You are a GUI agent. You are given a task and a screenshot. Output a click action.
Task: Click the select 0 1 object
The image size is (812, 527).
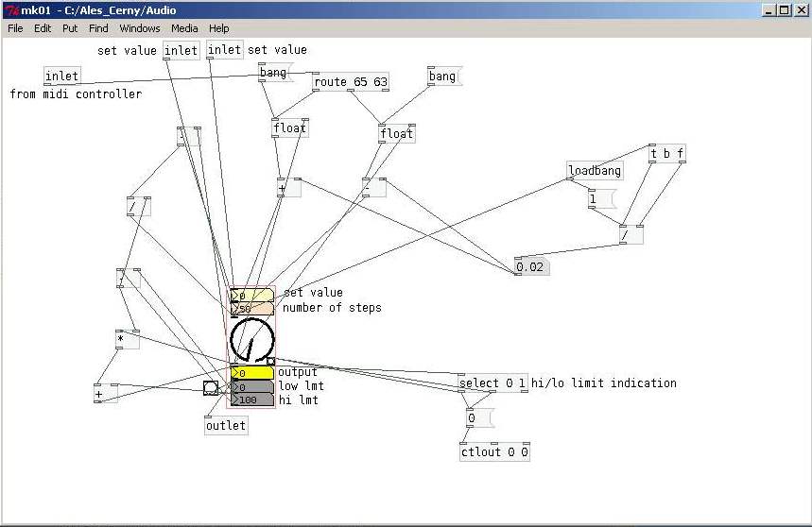click(492, 383)
